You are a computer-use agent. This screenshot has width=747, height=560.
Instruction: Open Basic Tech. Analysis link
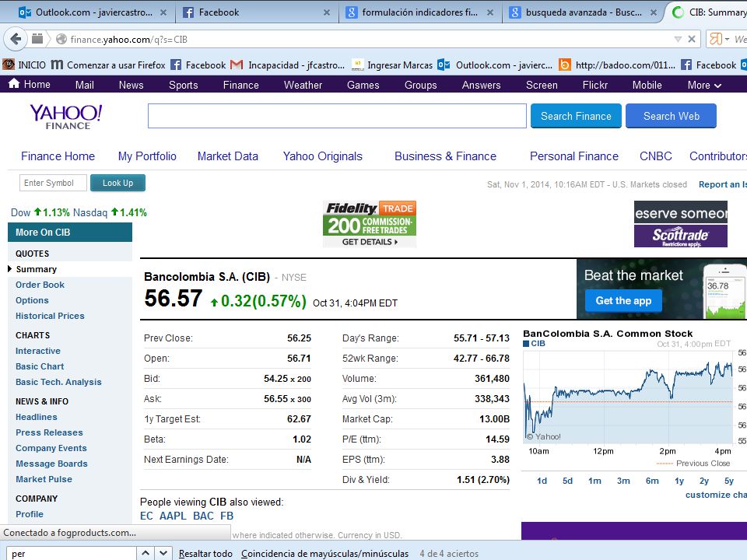pos(58,382)
